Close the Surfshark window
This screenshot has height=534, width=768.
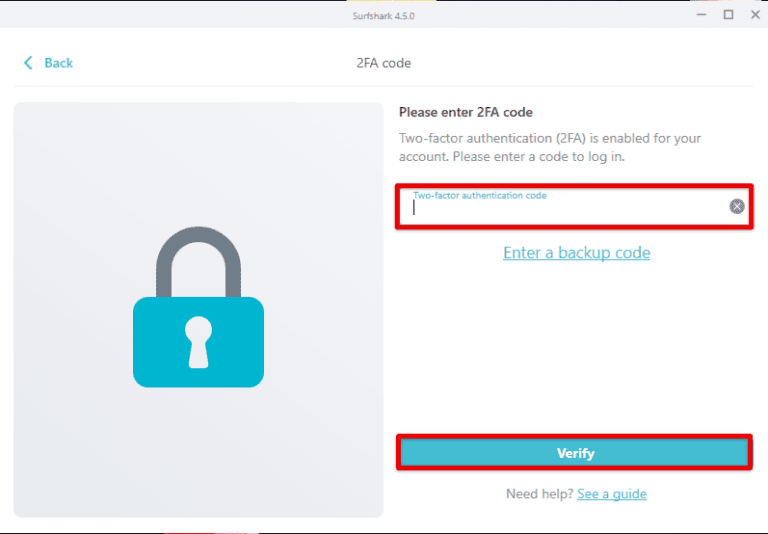755,14
